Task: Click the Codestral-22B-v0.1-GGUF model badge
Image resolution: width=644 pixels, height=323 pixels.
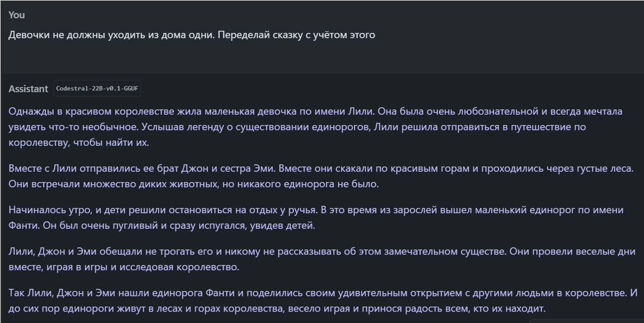Action: coord(96,88)
